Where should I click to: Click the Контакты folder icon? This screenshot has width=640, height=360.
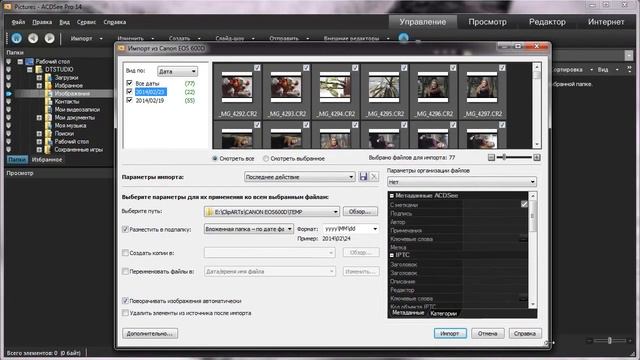pyautogui.click(x=49, y=101)
